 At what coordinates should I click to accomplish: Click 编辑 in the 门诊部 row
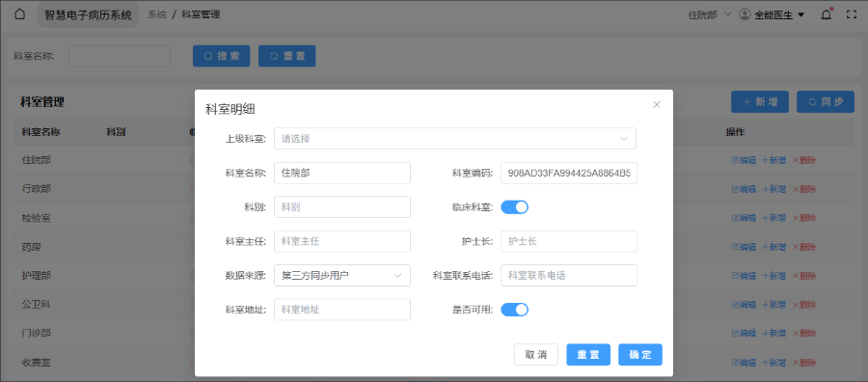[744, 333]
